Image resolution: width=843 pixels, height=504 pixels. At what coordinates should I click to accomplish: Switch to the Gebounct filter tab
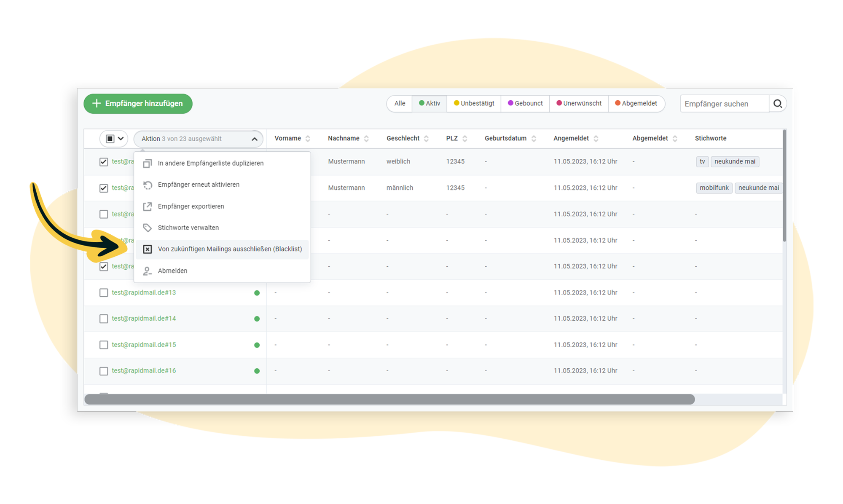525,104
